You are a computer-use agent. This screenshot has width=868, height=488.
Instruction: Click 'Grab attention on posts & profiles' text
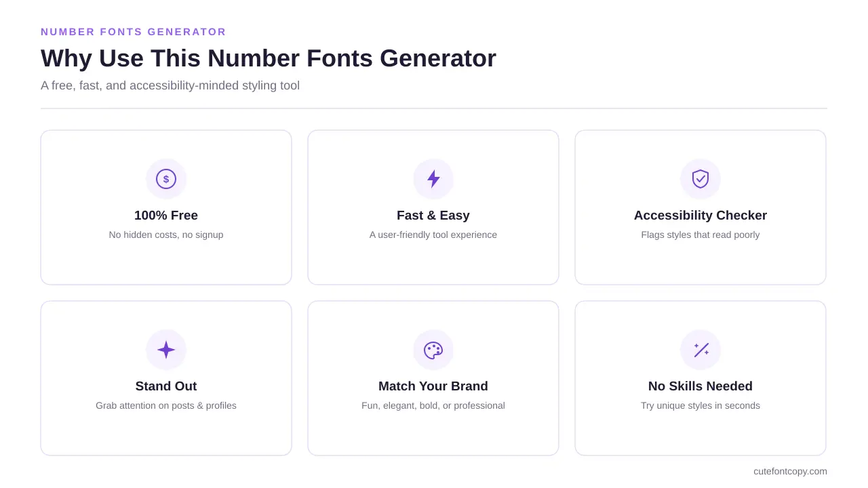tap(166, 406)
